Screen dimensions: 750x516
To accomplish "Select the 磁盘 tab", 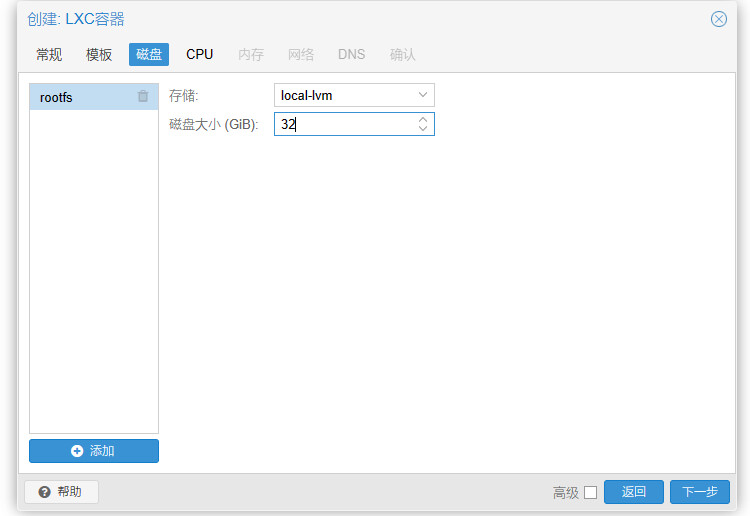I will tap(149, 55).
